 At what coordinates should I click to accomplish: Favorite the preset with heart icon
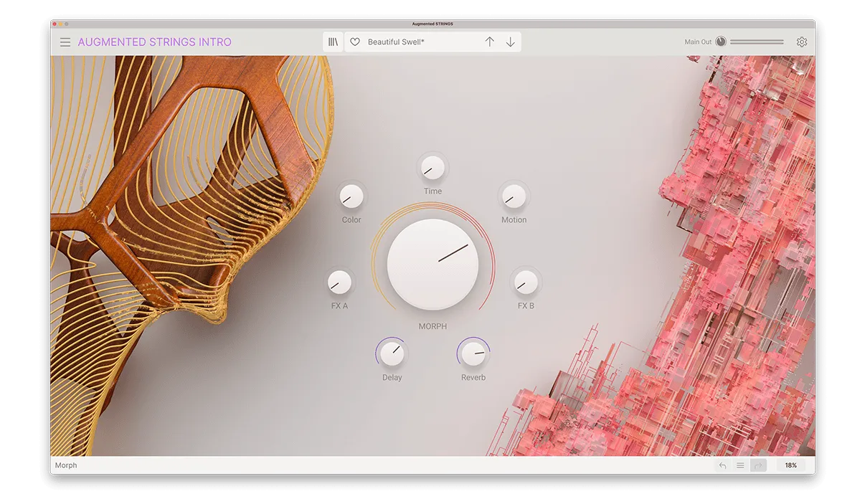(354, 42)
